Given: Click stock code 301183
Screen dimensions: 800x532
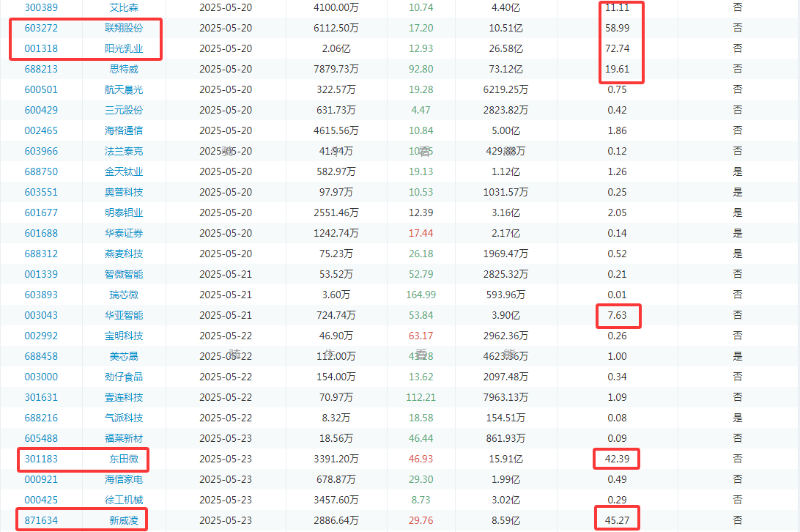Looking at the screenshot, I should 41,459.
